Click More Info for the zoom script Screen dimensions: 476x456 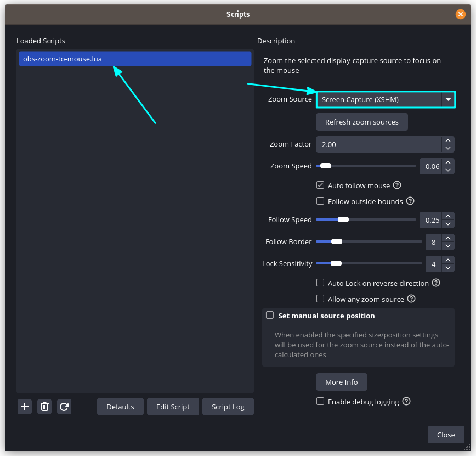(x=341, y=382)
